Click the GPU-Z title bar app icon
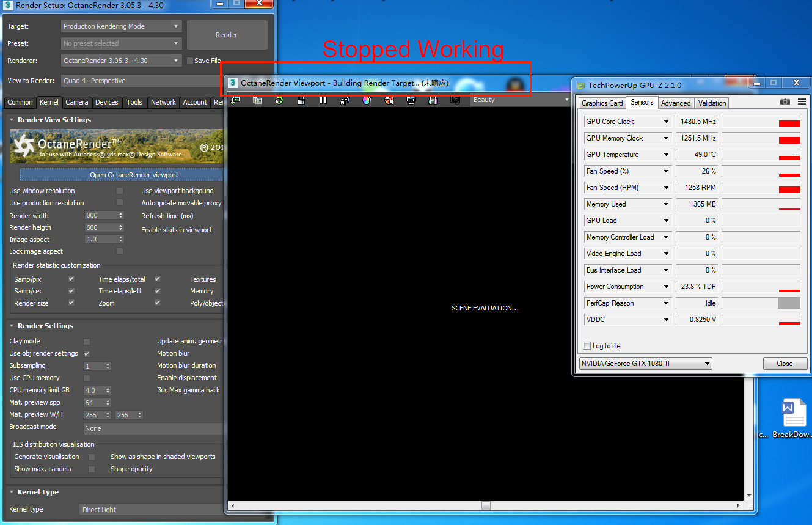This screenshot has height=525, width=812. click(x=582, y=85)
